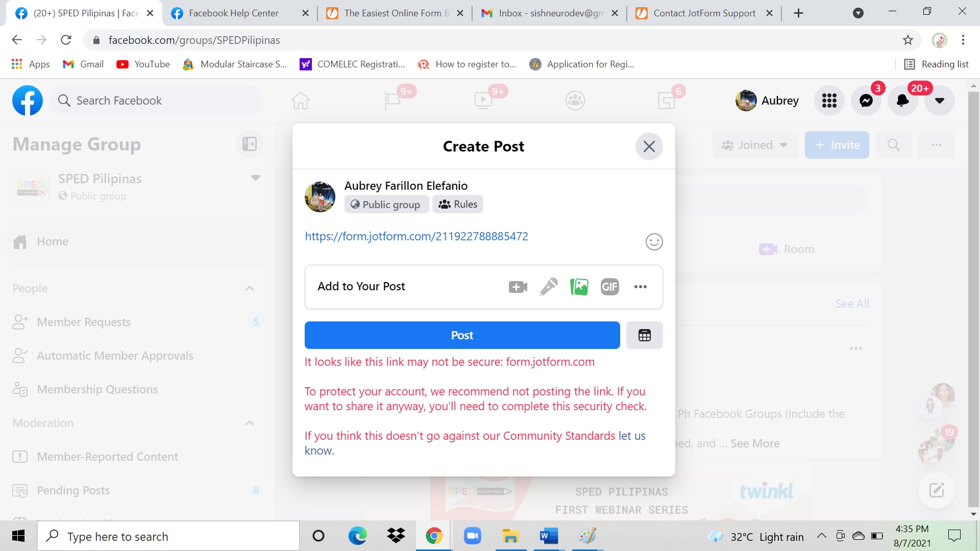980x551 pixels.
Task: Switch to The Easiest Online Form tab
Action: pos(394,13)
